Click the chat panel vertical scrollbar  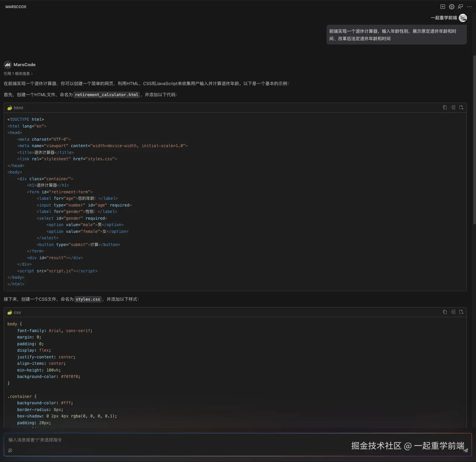(474, 140)
